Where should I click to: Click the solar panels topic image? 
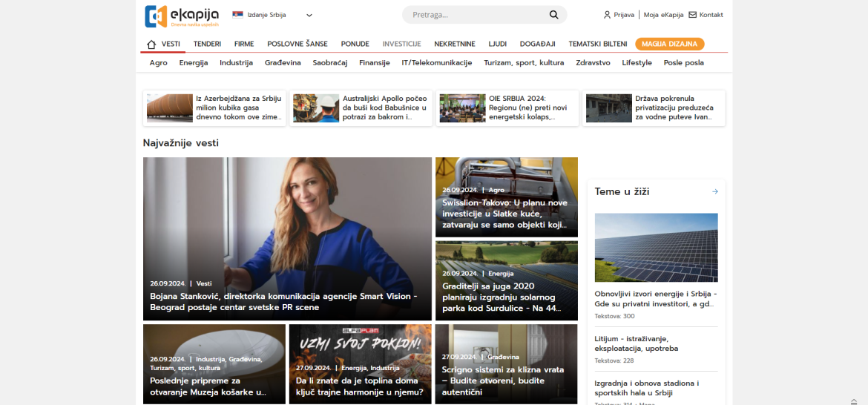pyautogui.click(x=656, y=247)
